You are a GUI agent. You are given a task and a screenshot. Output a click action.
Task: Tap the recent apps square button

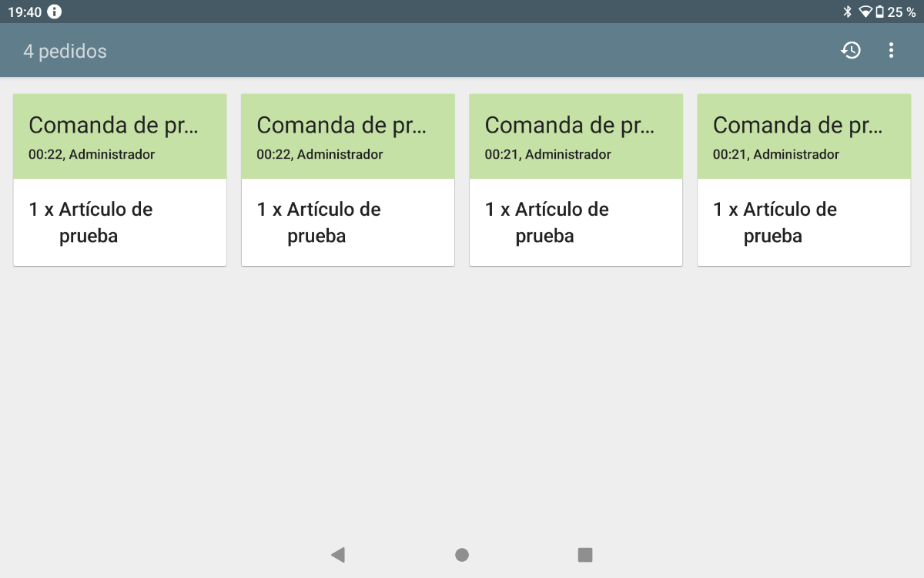[x=585, y=555]
